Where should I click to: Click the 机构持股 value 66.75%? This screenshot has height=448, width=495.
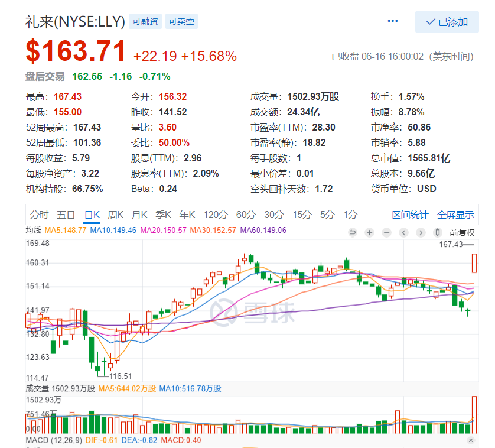coord(87,189)
